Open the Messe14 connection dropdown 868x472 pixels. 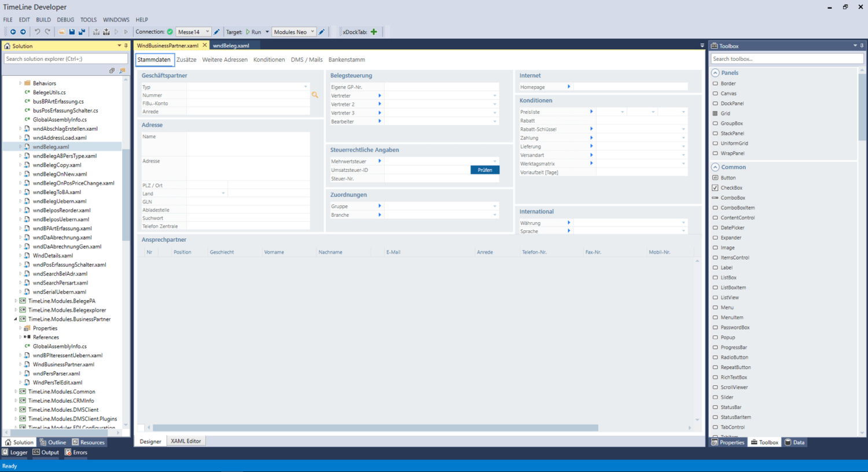click(x=207, y=32)
